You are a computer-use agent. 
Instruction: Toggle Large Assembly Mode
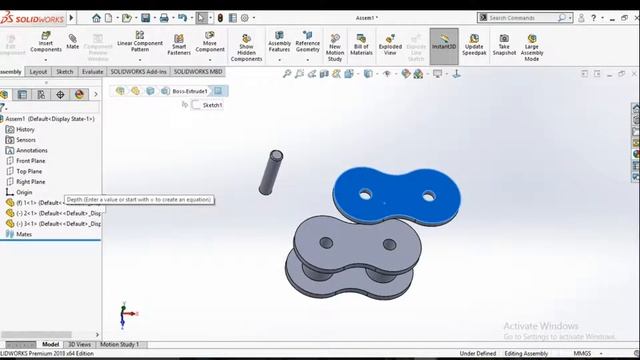pos(531,48)
